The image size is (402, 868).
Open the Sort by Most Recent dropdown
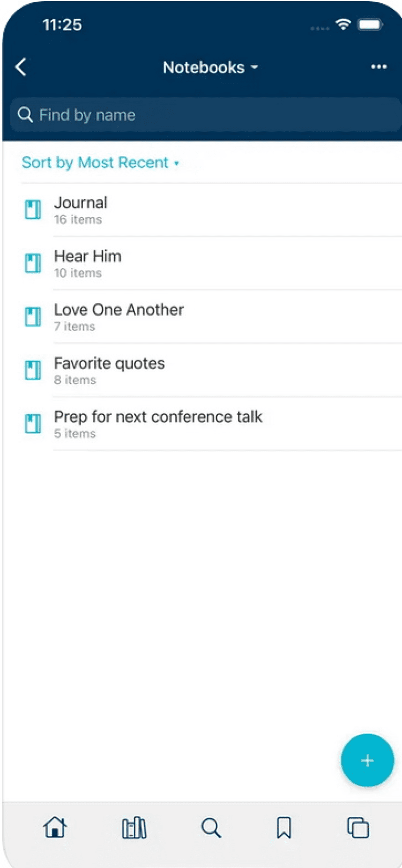point(100,162)
